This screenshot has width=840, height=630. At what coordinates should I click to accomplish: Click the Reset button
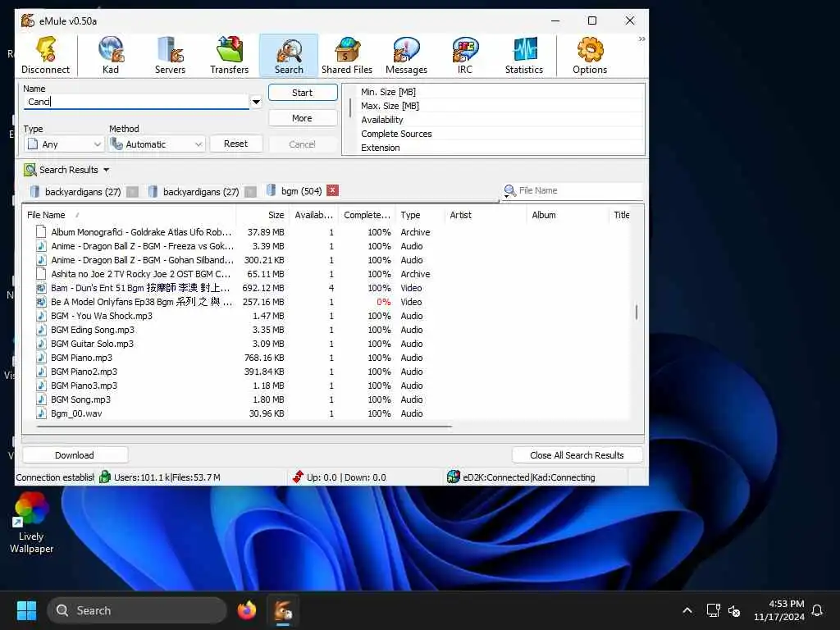[x=235, y=144]
